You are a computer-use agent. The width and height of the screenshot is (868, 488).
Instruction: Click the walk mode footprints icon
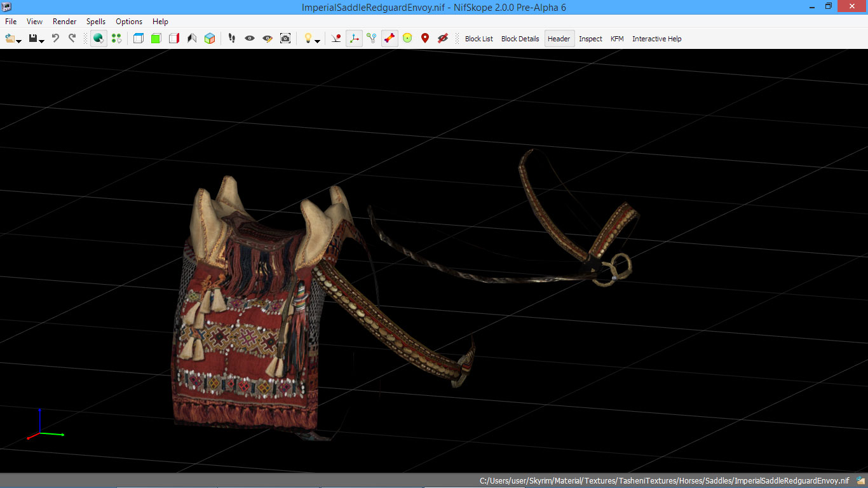(x=232, y=39)
